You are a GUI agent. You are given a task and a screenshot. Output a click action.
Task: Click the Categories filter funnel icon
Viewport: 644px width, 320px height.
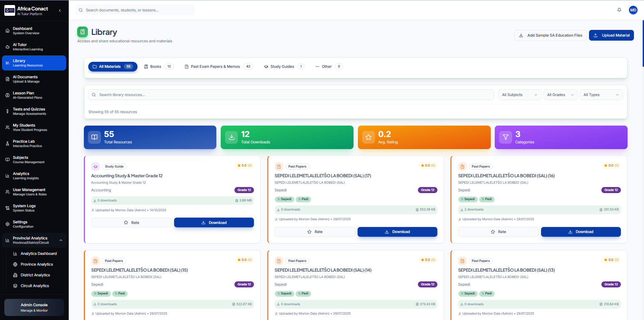(x=505, y=137)
